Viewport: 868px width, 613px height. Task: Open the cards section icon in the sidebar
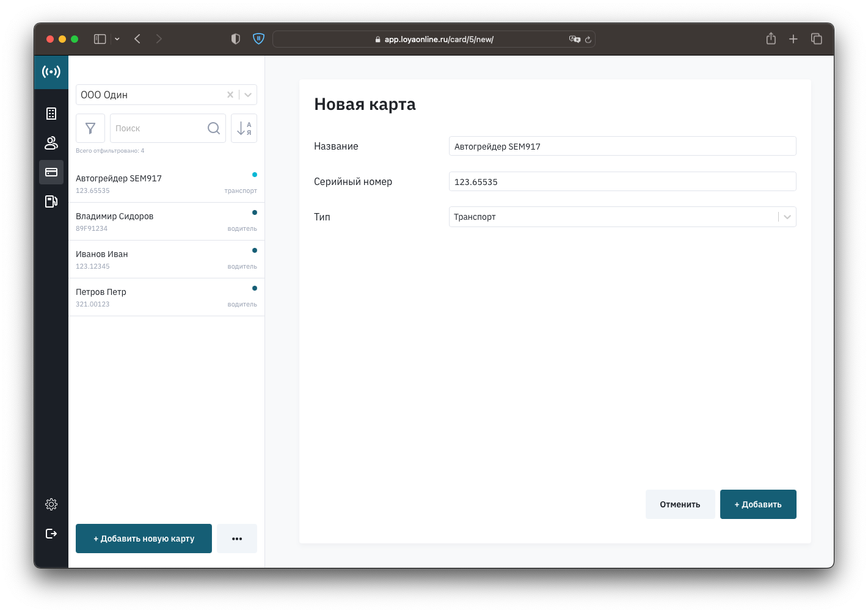[x=51, y=172]
